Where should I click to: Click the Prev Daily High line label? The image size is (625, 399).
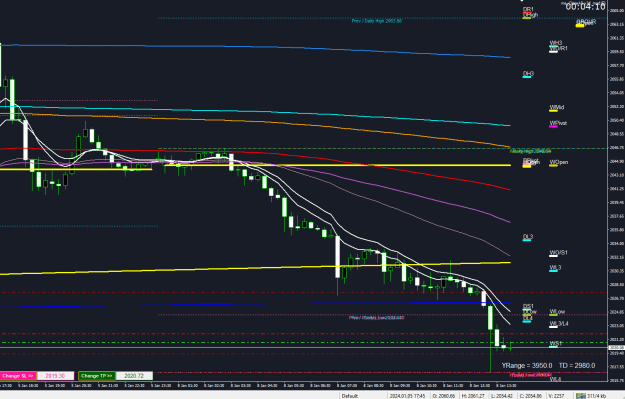[377, 21]
